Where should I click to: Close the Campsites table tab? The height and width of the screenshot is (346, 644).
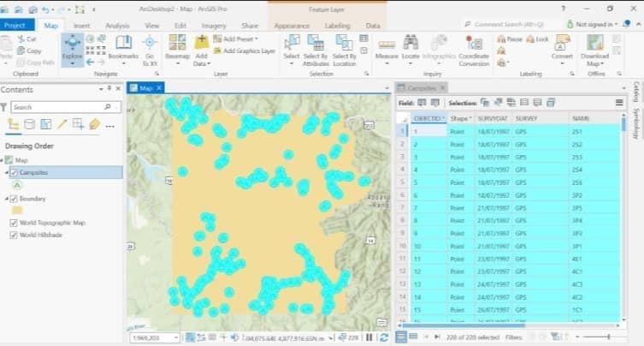coord(442,87)
